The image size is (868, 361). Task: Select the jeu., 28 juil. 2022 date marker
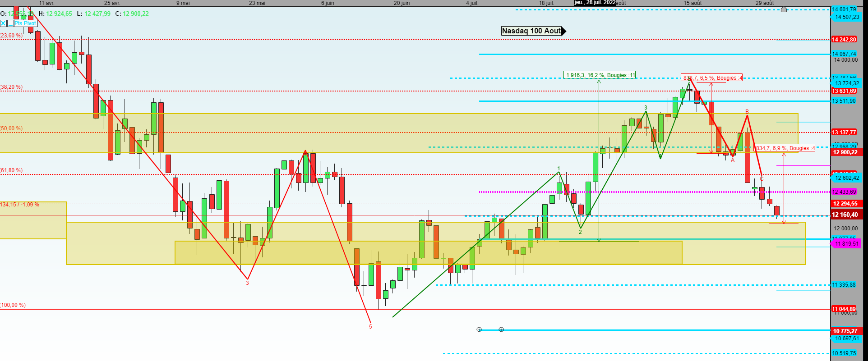[x=595, y=3]
